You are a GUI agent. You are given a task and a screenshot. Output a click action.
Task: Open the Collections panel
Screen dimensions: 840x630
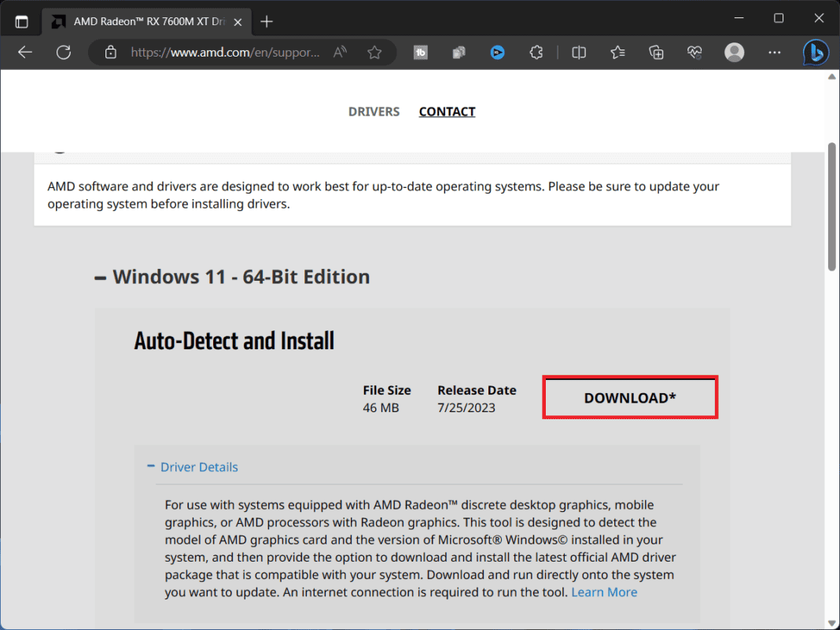tap(656, 52)
